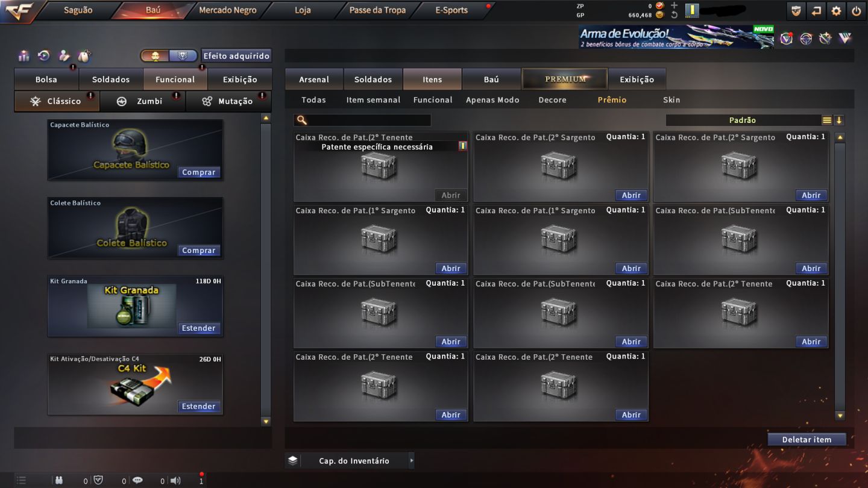The height and width of the screenshot is (488, 868).
Task: Click the tagged bag icon
Action: coord(84,56)
